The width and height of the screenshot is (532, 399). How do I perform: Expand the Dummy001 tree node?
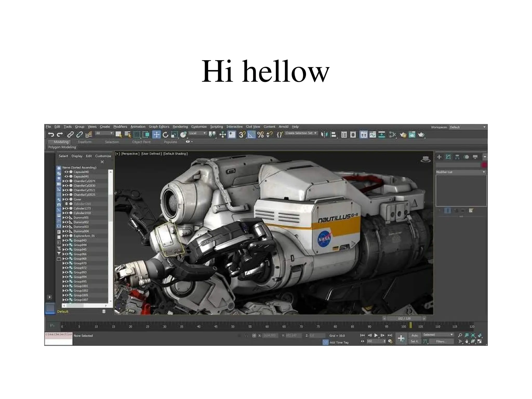pyautogui.click(x=64, y=218)
